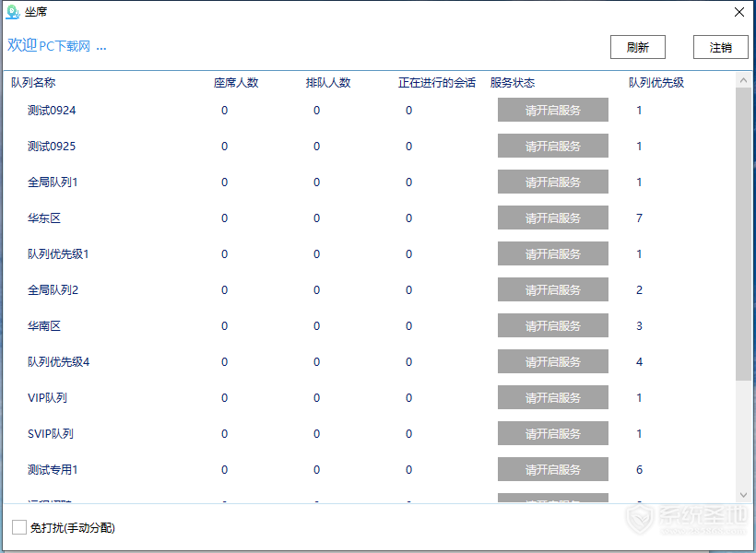Click priority value 4 in 队列优先级4 row
This screenshot has width=756, height=553.
639,361
